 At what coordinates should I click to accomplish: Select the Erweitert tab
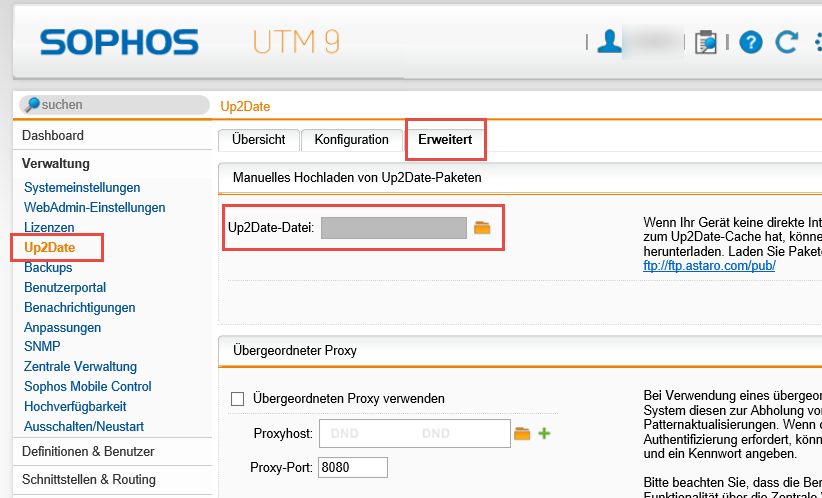tap(445, 140)
